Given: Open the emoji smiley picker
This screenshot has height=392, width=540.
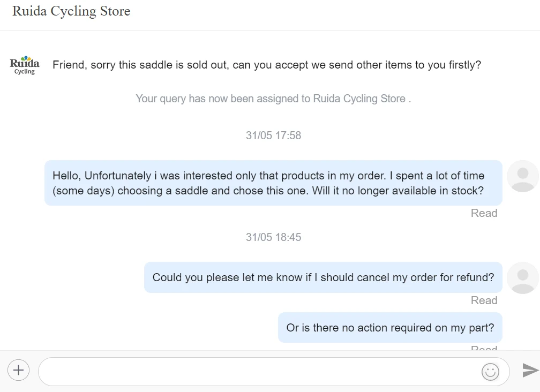Looking at the screenshot, I should click(x=490, y=371).
